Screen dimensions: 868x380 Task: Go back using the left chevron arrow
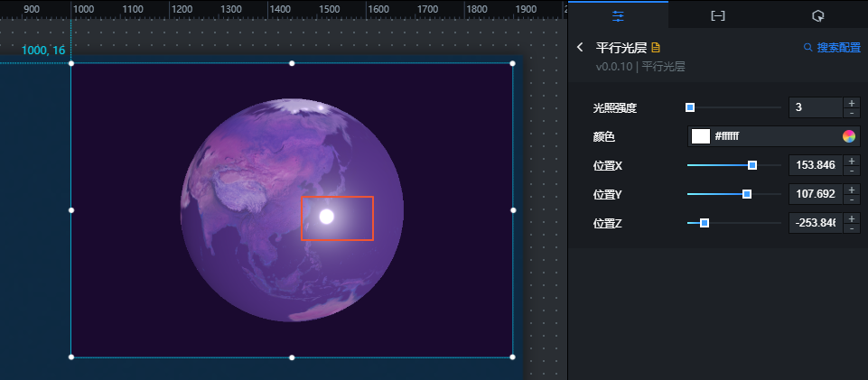(x=580, y=47)
